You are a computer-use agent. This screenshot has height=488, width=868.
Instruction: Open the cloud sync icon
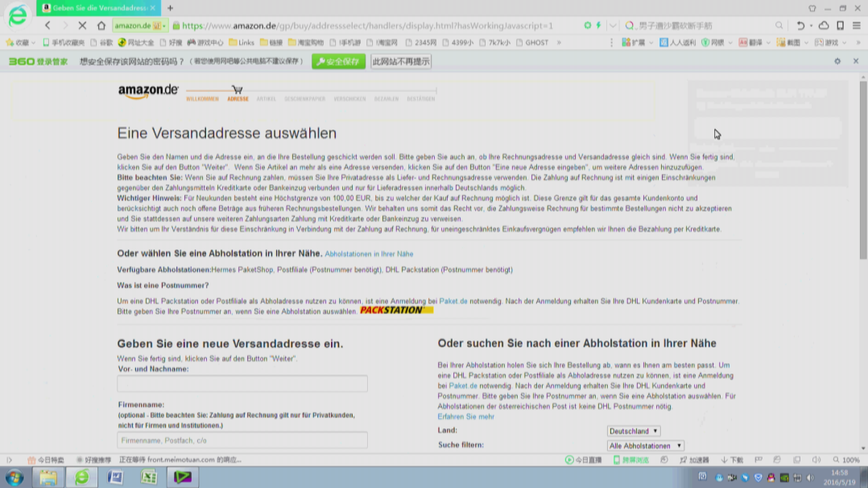824,26
